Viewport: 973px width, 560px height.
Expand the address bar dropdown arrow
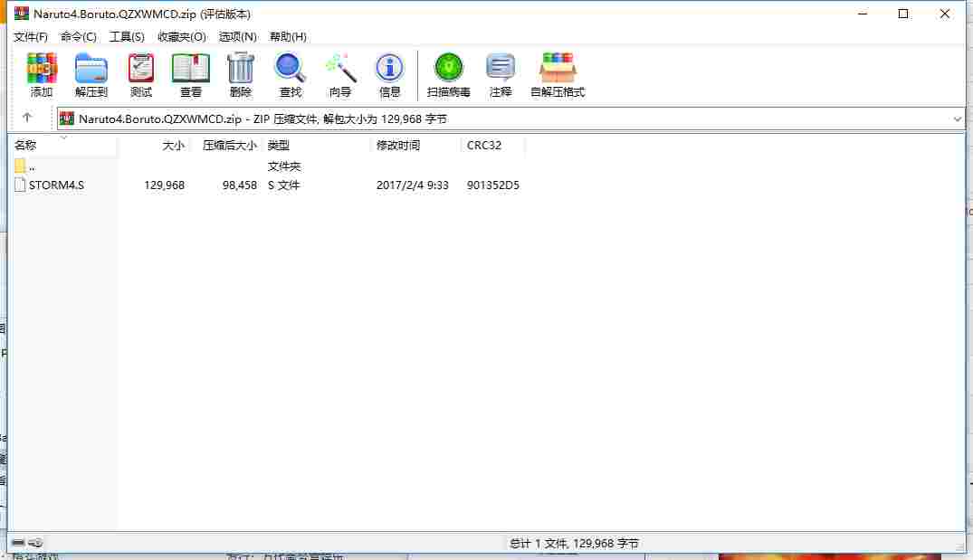957,119
